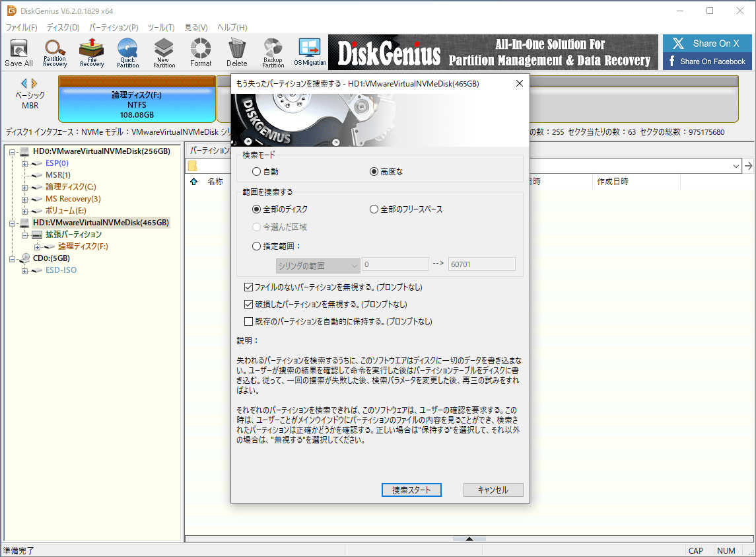Click the Share On Facebook banner

pyautogui.click(x=707, y=61)
